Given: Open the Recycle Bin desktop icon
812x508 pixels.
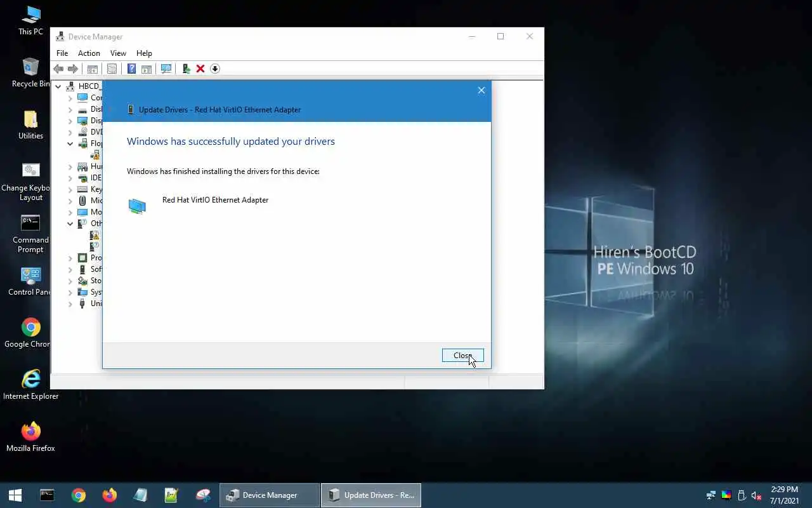Looking at the screenshot, I should (x=30, y=72).
